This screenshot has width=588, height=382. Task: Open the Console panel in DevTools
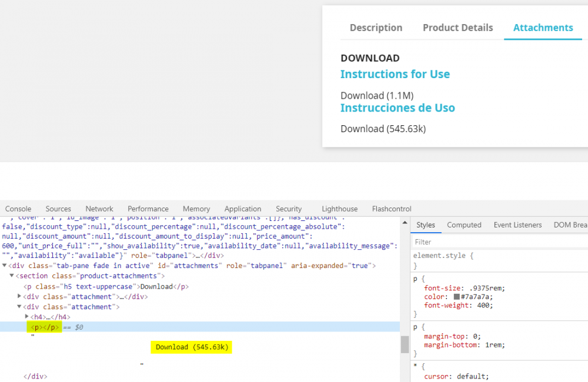pyautogui.click(x=18, y=209)
